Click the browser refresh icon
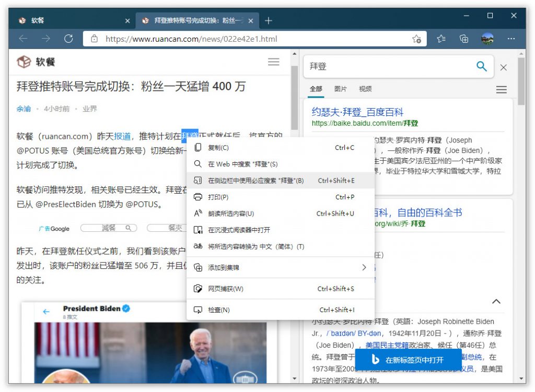 pos(68,39)
